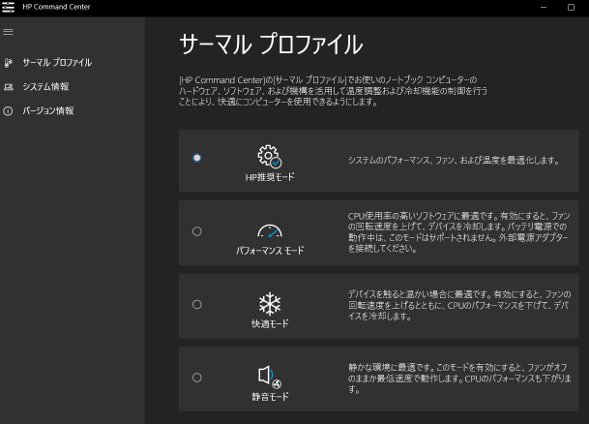
Task: Click the thermometer icon beside サーマル プロファイル
Action: [x=8, y=63]
